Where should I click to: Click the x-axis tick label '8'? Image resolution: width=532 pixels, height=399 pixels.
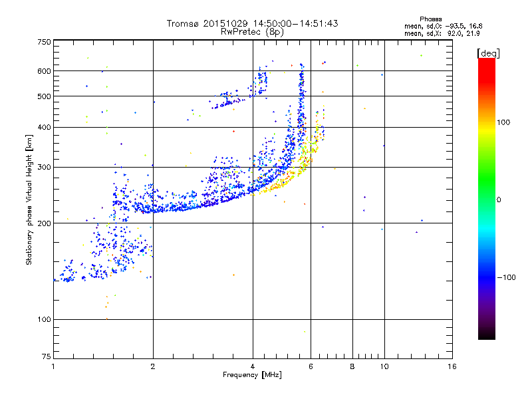coord(352,366)
